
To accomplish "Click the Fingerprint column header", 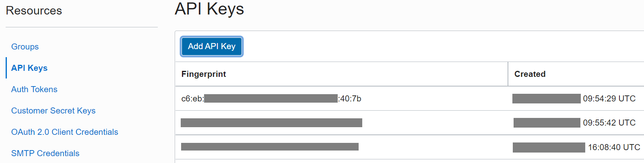I will 204,74.
